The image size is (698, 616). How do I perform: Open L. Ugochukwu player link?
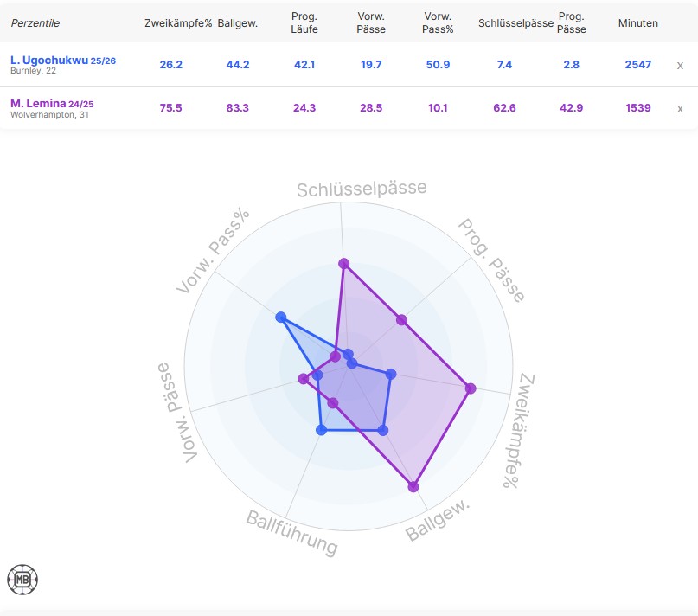pos(49,61)
